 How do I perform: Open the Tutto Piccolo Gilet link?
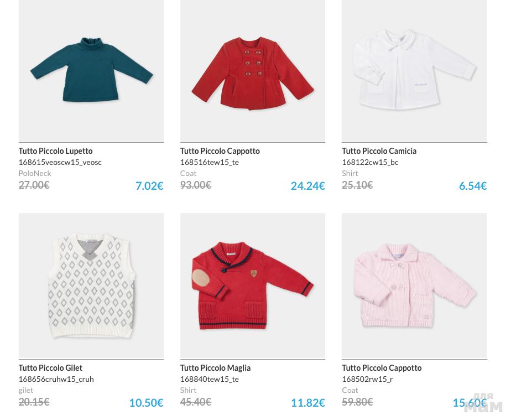tap(50, 368)
